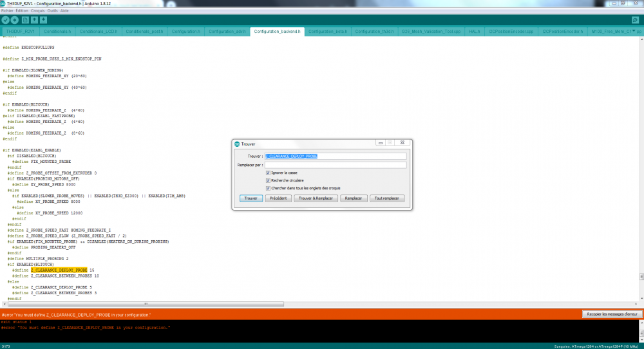
Task: Click the PROBING_HEATERS_OFF define line
Action: 44,247
